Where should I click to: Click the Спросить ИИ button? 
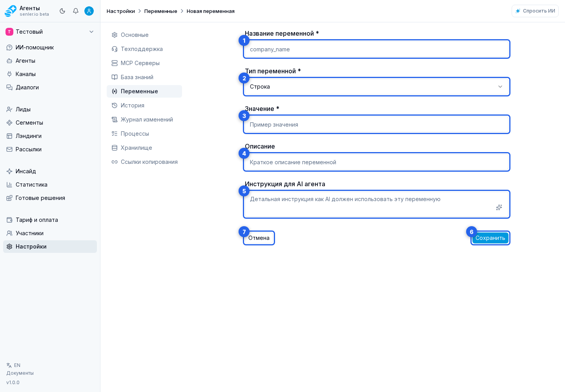point(535,11)
